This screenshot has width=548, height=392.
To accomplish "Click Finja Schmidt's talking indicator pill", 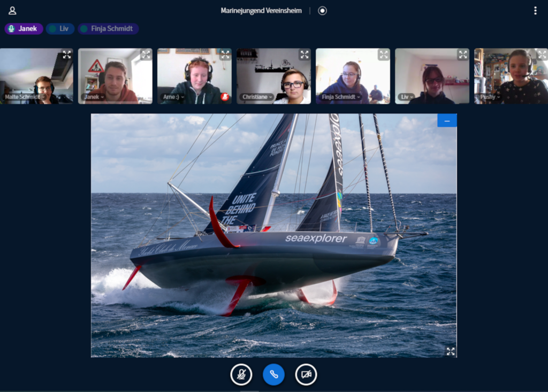I will pos(108,29).
